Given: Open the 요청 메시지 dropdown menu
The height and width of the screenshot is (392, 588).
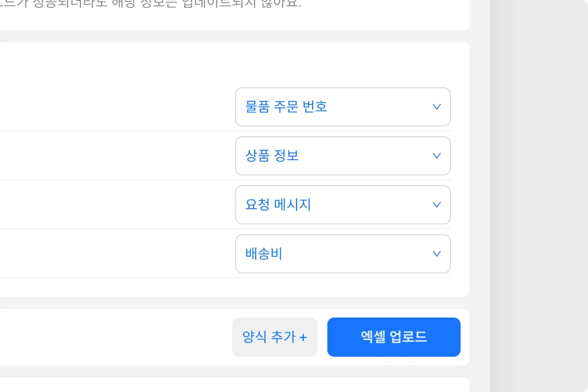Looking at the screenshot, I should 343,205.
